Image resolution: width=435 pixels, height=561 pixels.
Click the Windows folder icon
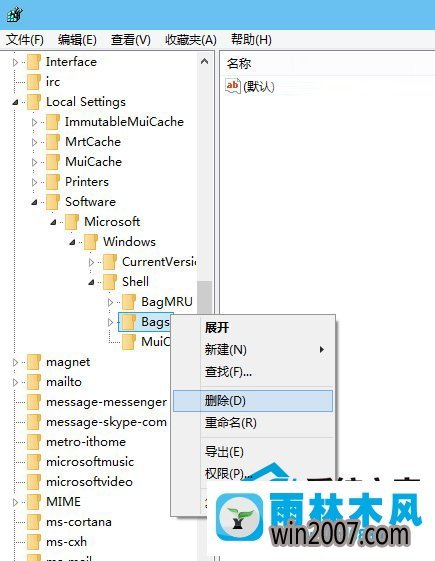coord(91,242)
